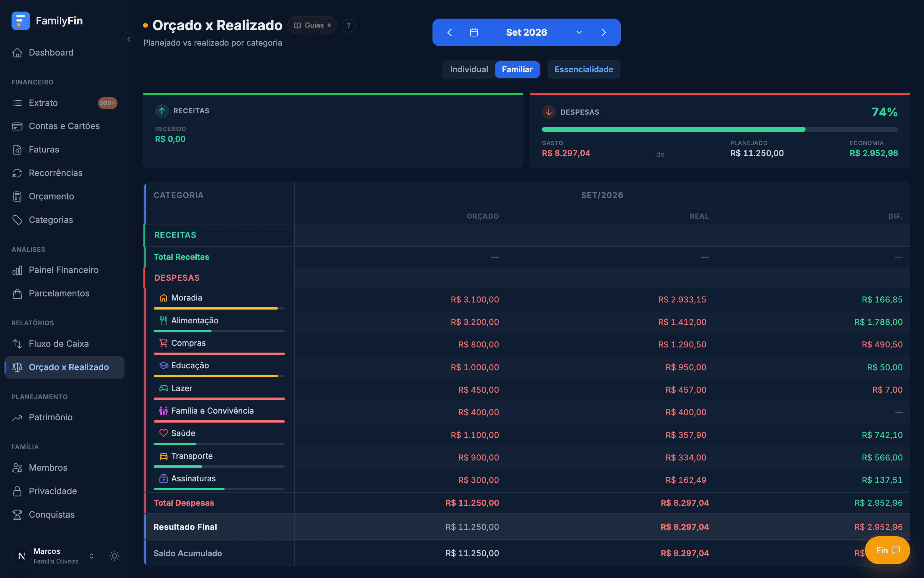Screen dimensions: 924x578
Task: Click the Total Despesas row label
Action: pos(184,503)
